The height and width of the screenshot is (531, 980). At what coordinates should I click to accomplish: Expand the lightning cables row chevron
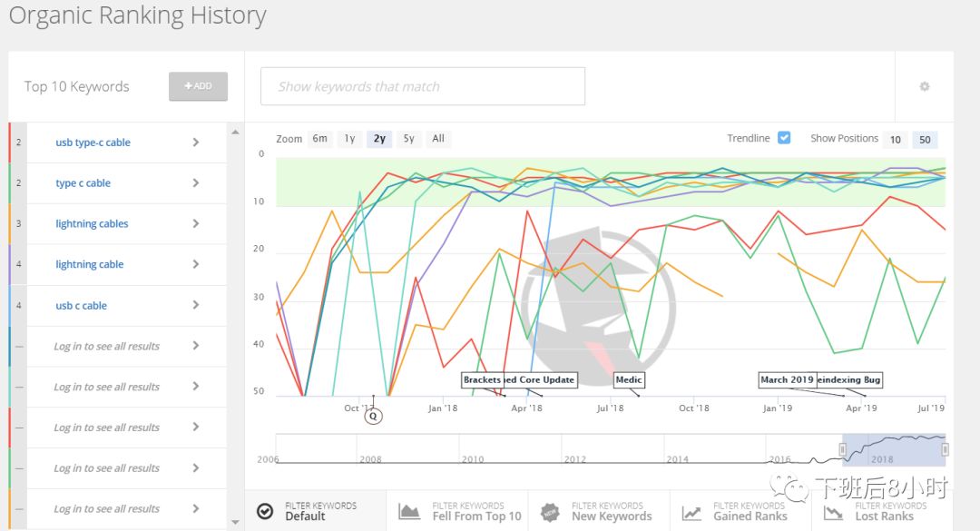click(x=196, y=223)
